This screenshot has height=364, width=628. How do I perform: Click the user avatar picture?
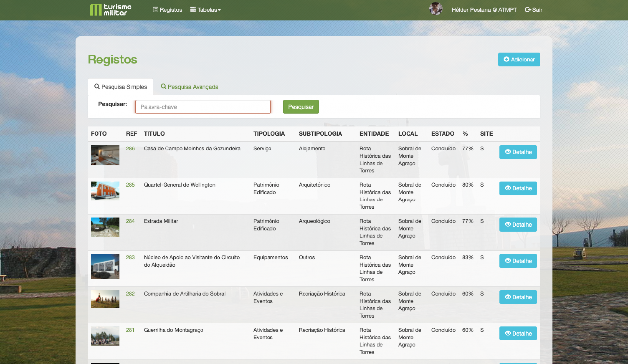[436, 9]
